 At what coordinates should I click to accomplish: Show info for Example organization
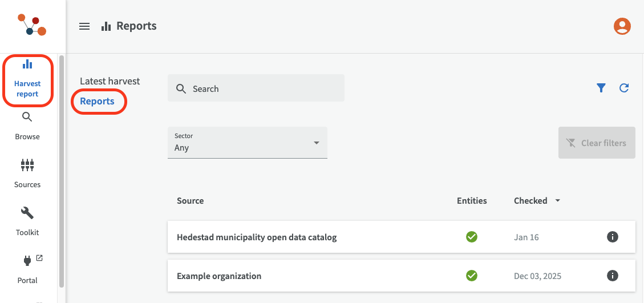click(613, 276)
